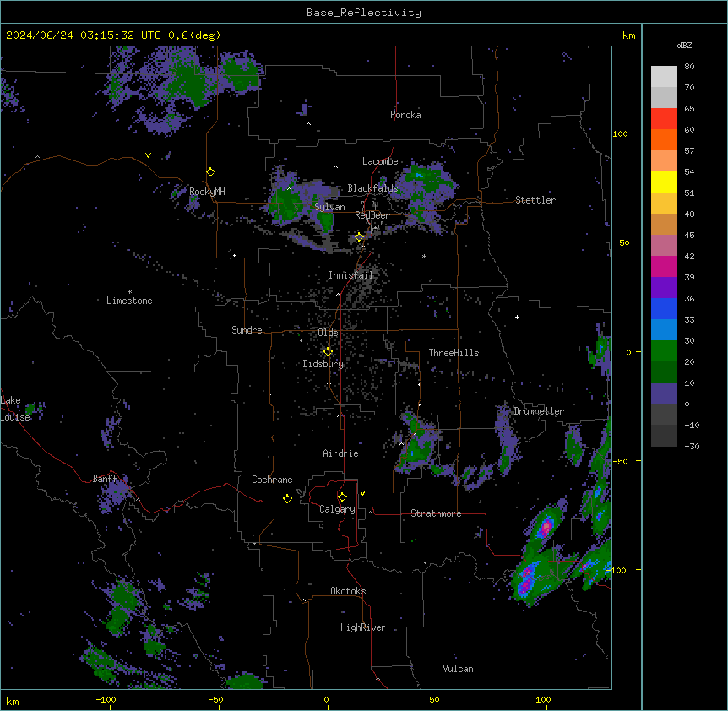
Task: Select the slate purple 0-10 dBZ legend swatch
Action: point(664,393)
